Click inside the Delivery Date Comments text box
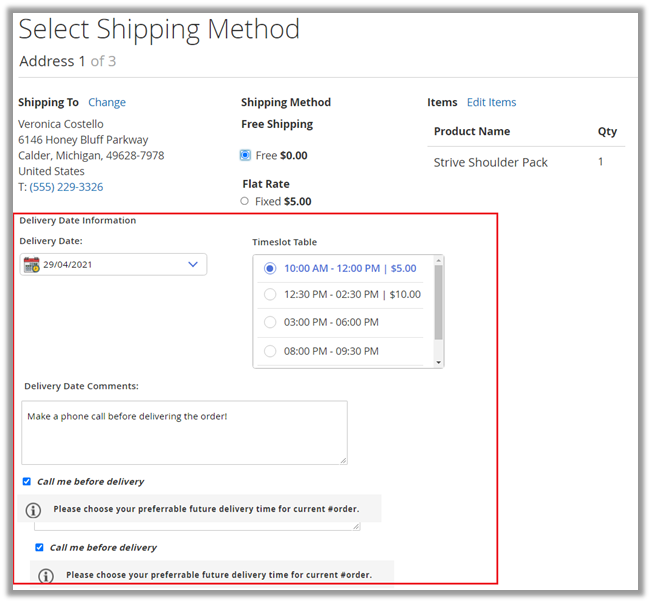The height and width of the screenshot is (603, 651). [184, 433]
